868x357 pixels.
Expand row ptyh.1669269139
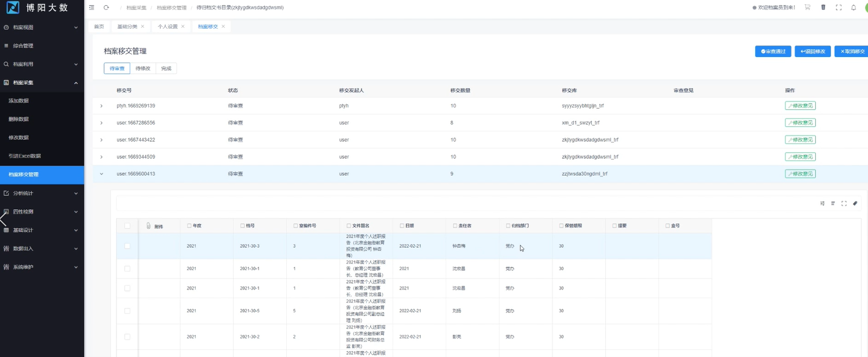tap(101, 106)
